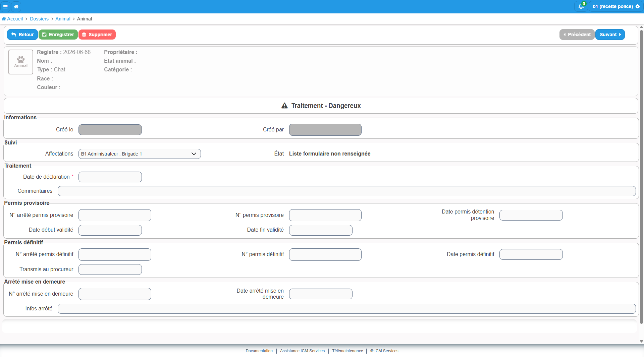This screenshot has width=644, height=362.
Task: Open the © ICM Services link
Action: coord(384,351)
